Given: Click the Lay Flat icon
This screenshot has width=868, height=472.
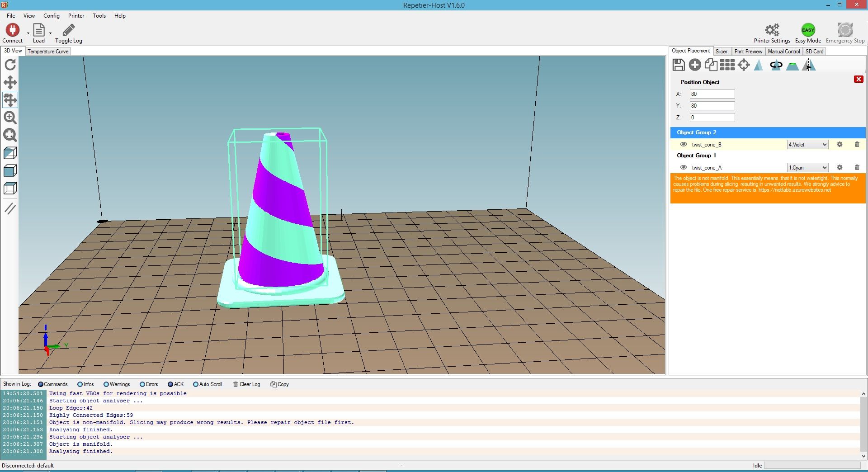Looking at the screenshot, I should click(x=793, y=65).
